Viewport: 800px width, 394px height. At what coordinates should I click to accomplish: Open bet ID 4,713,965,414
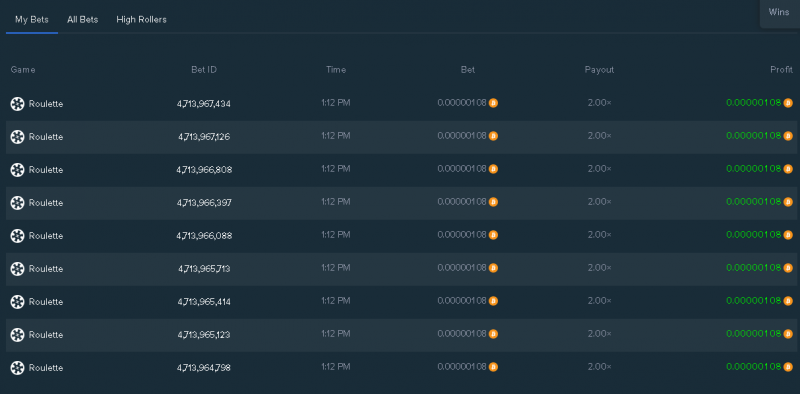click(x=204, y=302)
